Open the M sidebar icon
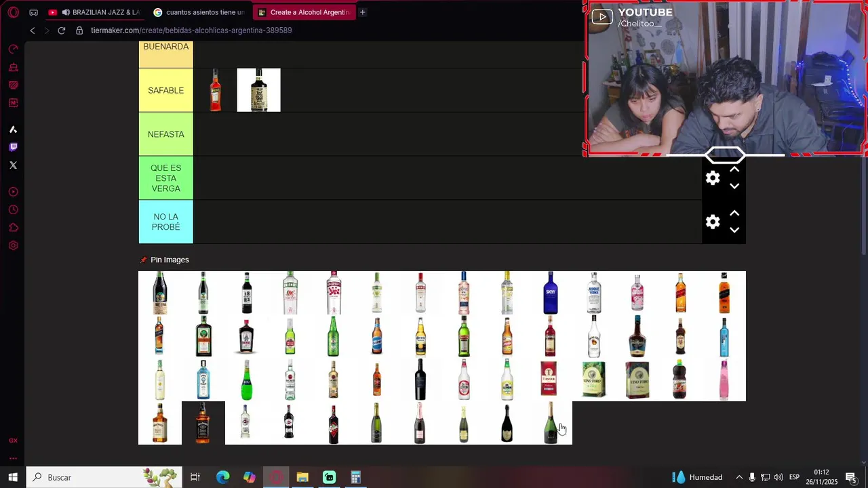The width and height of the screenshot is (868, 488). coord(13,103)
